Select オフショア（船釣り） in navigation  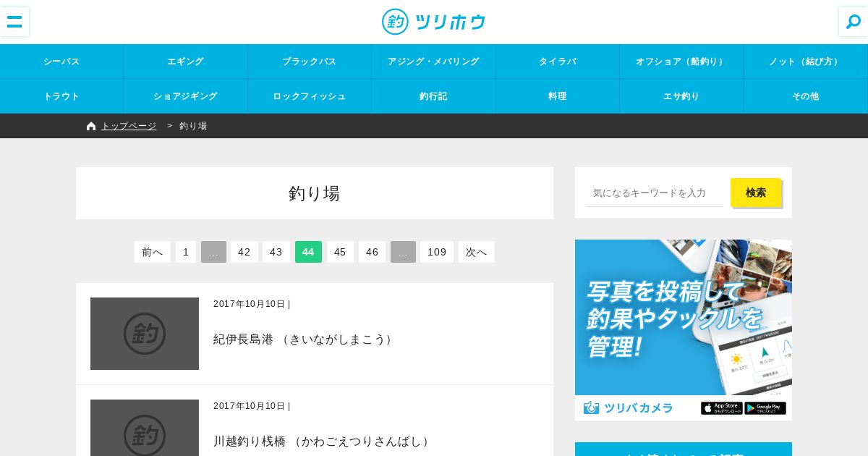(682, 62)
